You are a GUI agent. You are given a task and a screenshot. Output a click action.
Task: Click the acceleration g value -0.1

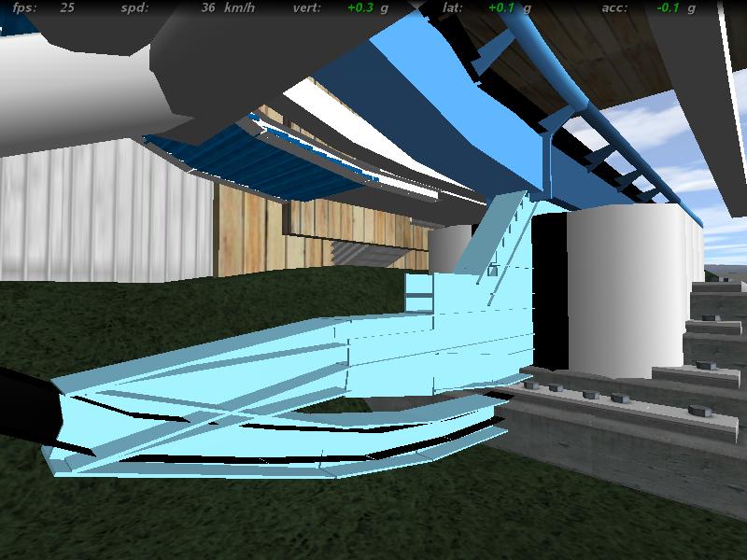pos(668,7)
